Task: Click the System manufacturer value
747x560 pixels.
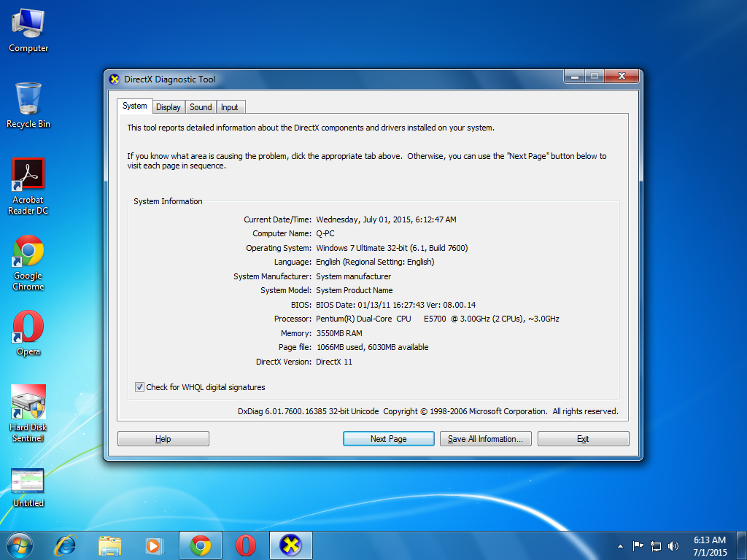Action: pos(354,276)
